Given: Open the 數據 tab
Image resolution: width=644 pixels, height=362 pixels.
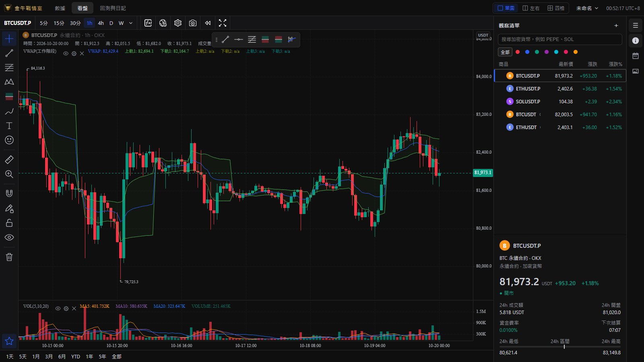Looking at the screenshot, I should pos(60,8).
